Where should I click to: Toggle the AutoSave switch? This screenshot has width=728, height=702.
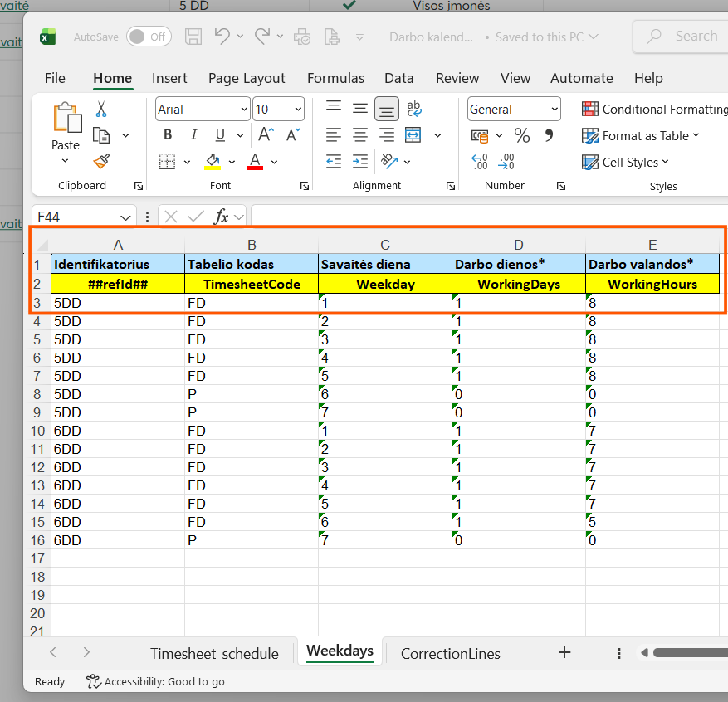(149, 37)
